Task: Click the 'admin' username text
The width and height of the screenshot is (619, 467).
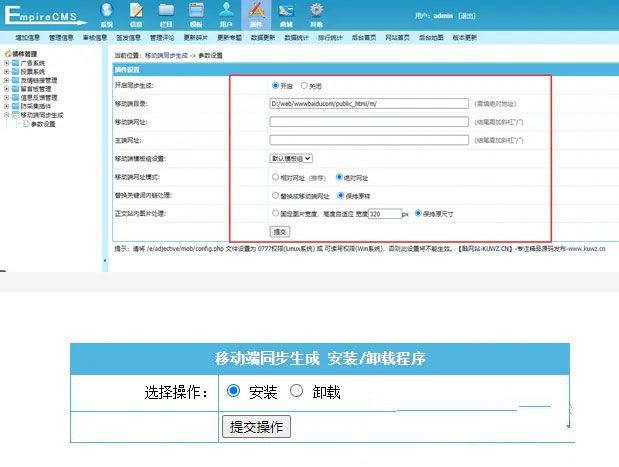Action: (x=443, y=16)
